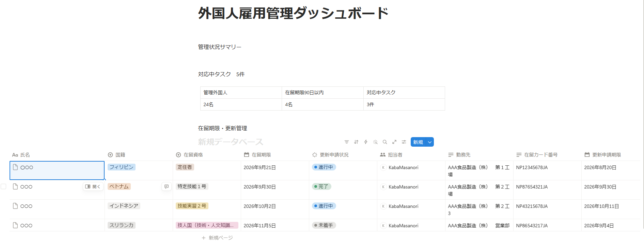Click the 技能実習２号 status tag
The height and width of the screenshot is (246, 644).
pyautogui.click(x=192, y=206)
